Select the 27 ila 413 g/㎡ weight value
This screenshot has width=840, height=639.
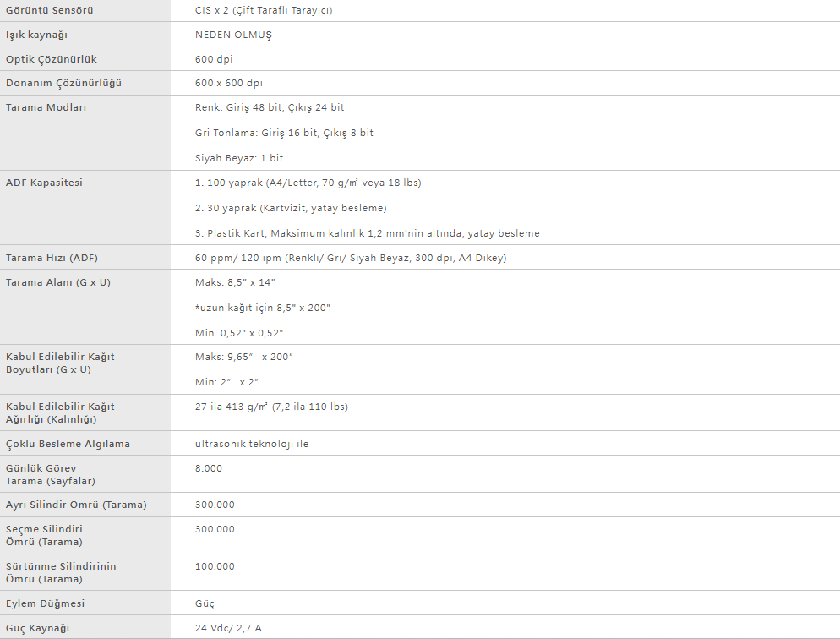(271, 407)
